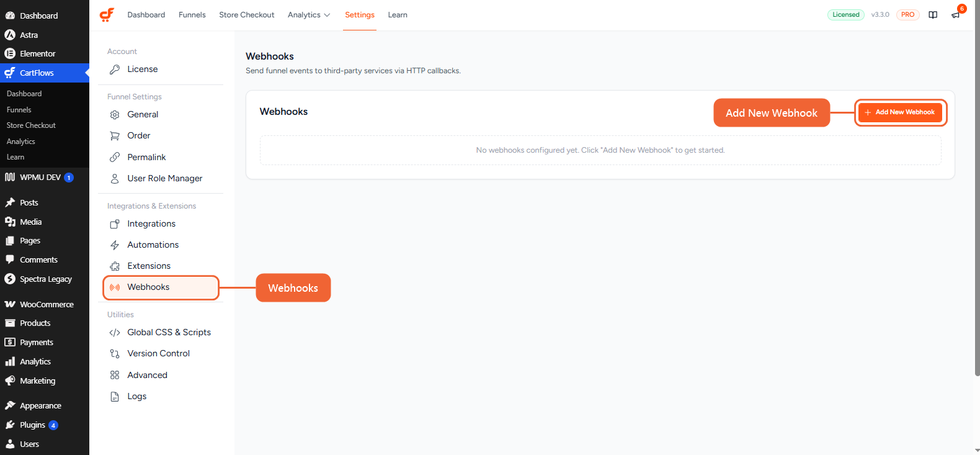The height and width of the screenshot is (455, 980).
Task: Click the CartFlows logo in top bar
Action: (x=107, y=15)
